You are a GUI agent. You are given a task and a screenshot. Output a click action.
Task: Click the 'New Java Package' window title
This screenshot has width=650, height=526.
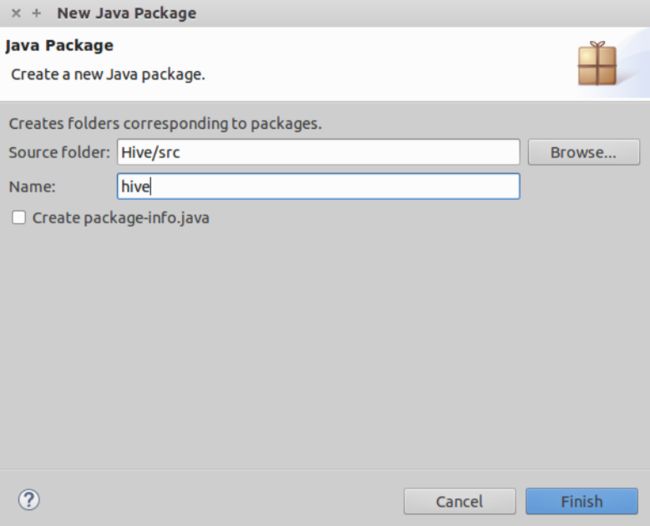[x=127, y=13]
